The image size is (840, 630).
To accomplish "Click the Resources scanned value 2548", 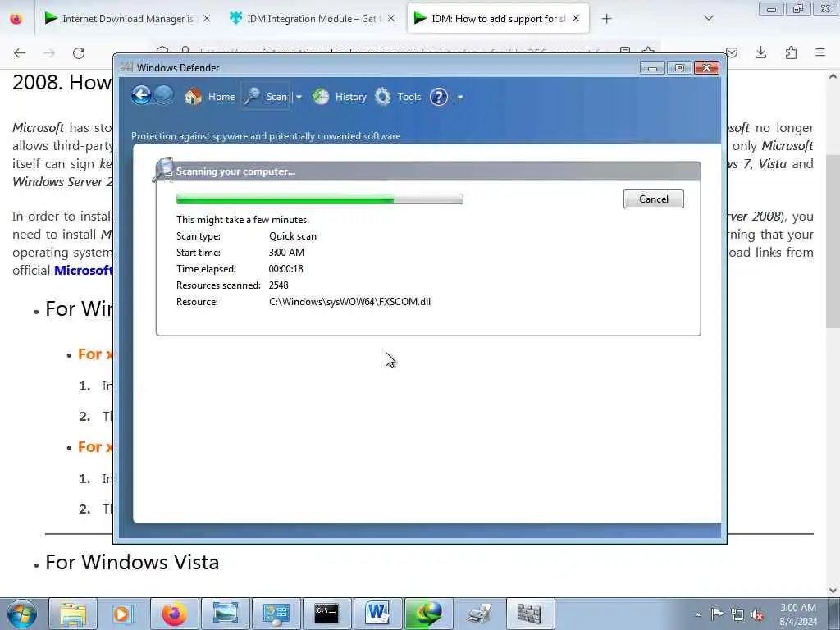I will [x=279, y=285].
